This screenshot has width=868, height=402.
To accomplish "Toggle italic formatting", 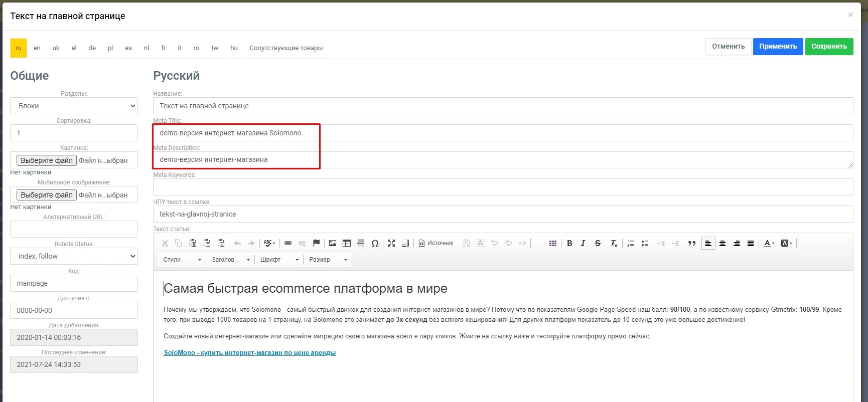I will 583,243.
